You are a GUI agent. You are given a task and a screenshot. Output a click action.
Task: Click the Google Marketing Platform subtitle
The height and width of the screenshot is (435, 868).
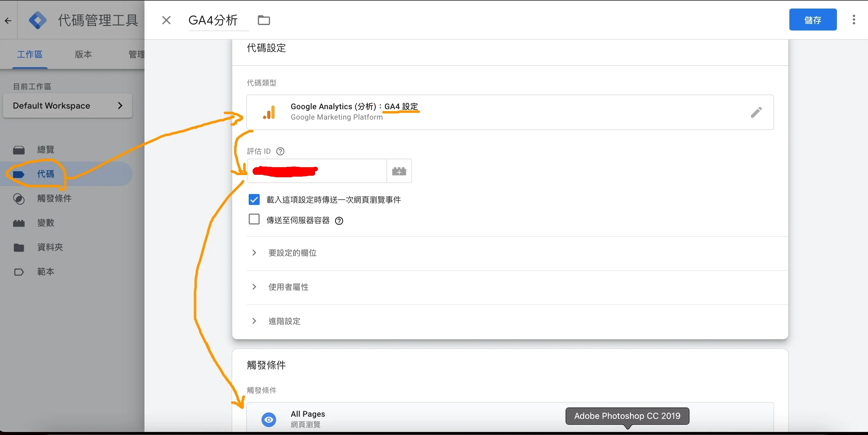pyautogui.click(x=336, y=117)
